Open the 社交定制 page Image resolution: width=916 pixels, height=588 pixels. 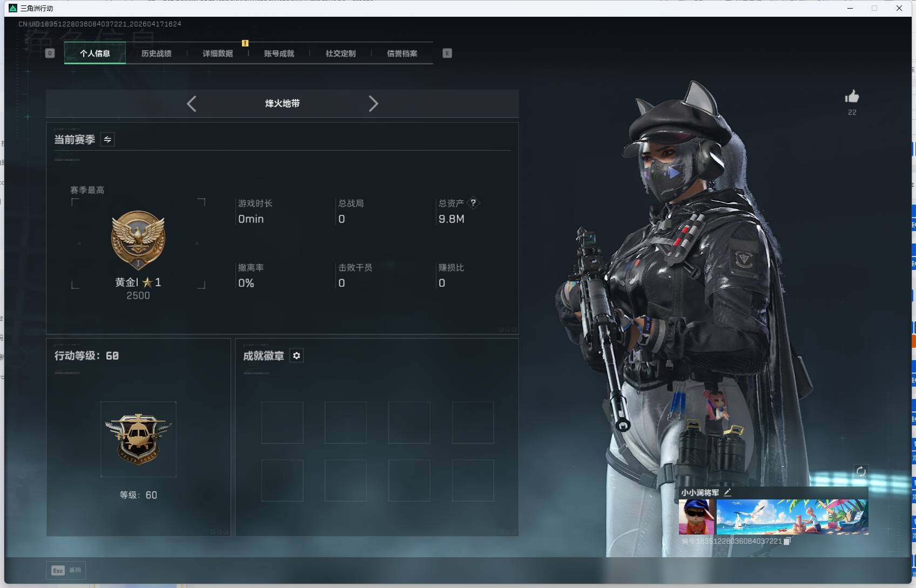click(x=340, y=53)
